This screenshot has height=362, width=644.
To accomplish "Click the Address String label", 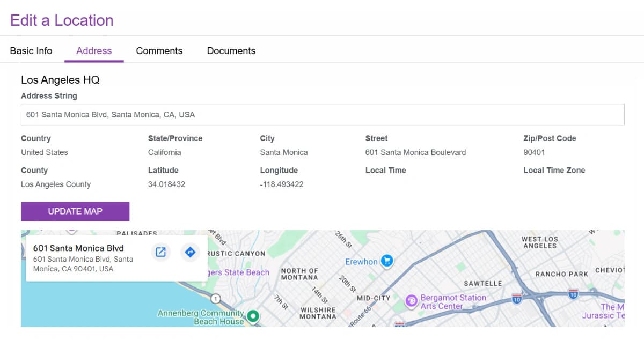I will 49,96.
